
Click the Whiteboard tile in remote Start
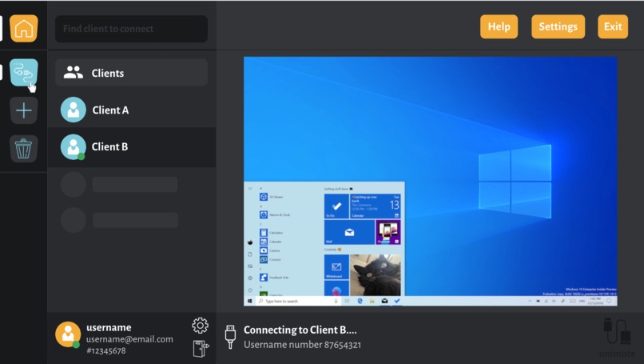[x=336, y=267]
